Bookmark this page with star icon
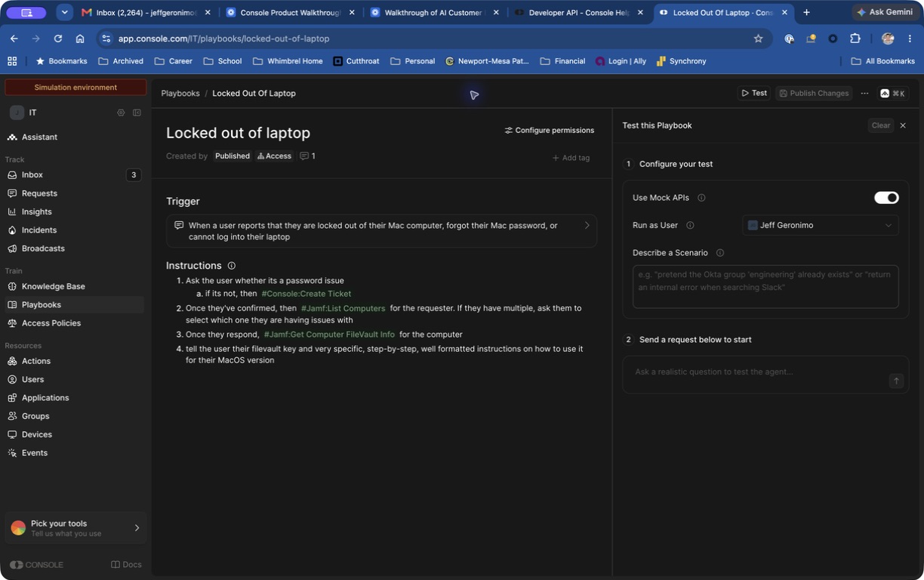Viewport: 924px width, 580px height. click(x=758, y=39)
